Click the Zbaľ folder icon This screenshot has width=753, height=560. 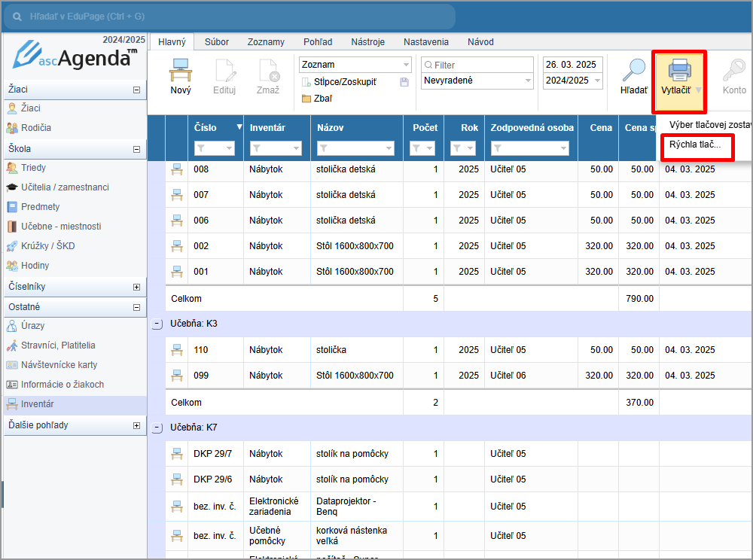pos(306,99)
